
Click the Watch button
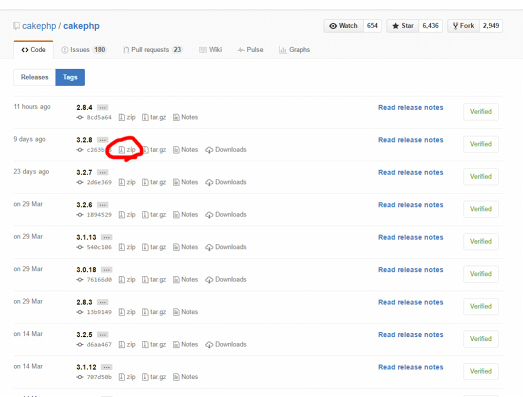click(343, 26)
